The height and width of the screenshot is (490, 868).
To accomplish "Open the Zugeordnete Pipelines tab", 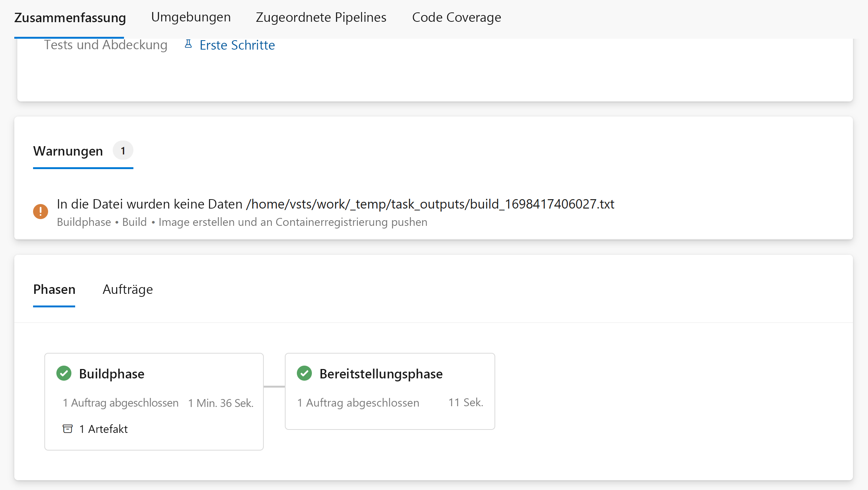I will 321,17.
